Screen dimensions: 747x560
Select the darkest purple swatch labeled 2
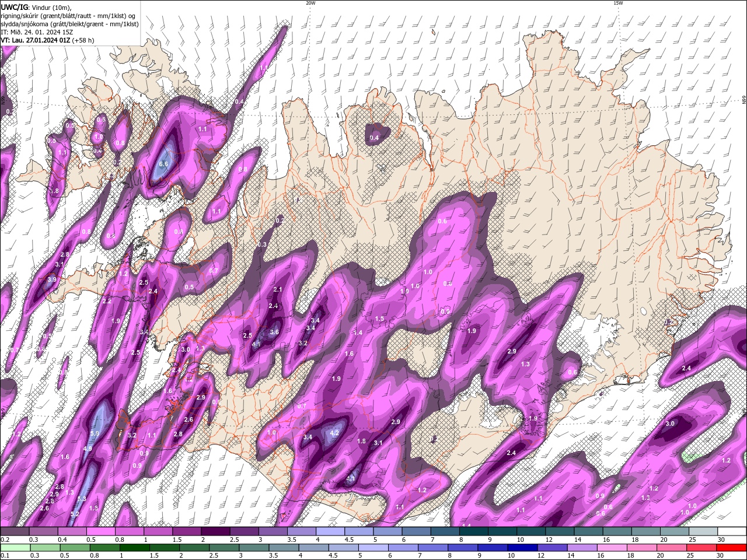point(215,531)
